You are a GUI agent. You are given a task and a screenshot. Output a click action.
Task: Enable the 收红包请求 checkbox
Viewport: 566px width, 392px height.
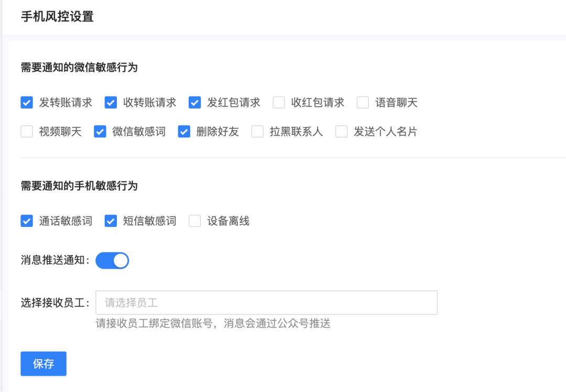tap(279, 102)
